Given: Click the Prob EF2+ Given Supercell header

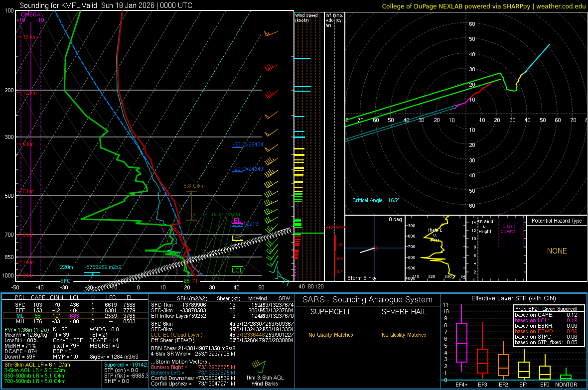Looking at the screenshot, I should click(x=546, y=309).
